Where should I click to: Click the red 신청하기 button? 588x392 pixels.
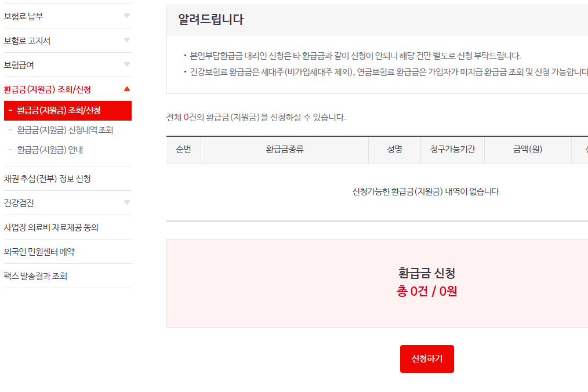(427, 358)
